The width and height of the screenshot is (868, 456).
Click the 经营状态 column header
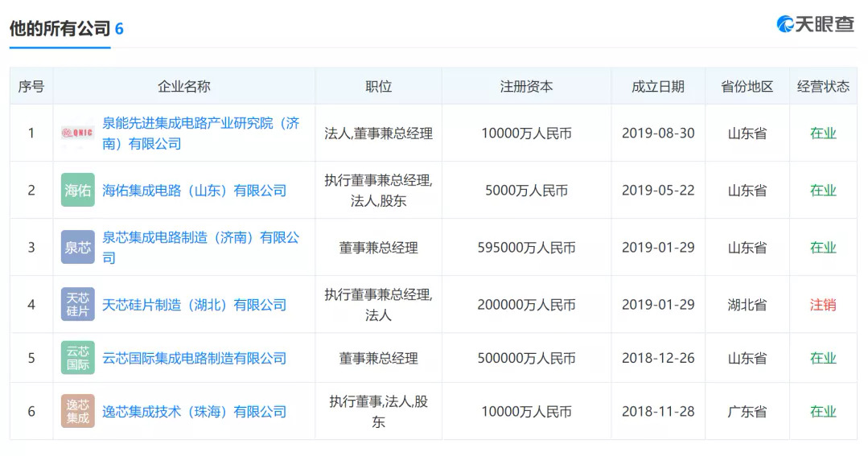point(822,86)
